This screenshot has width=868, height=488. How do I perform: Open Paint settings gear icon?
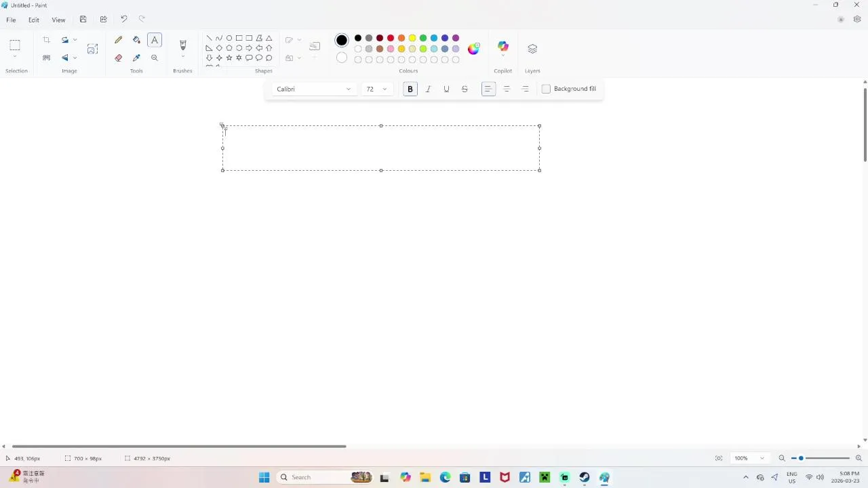tap(857, 19)
